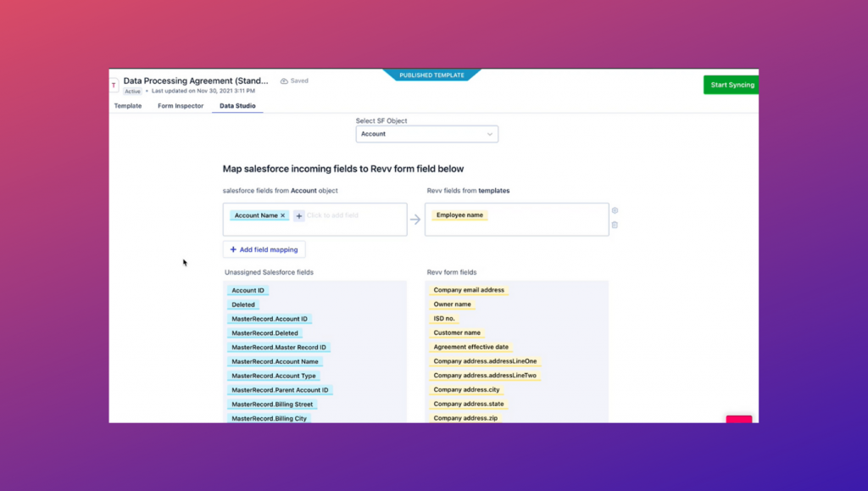
Task: Switch to the Form Inspector tab
Action: point(181,106)
